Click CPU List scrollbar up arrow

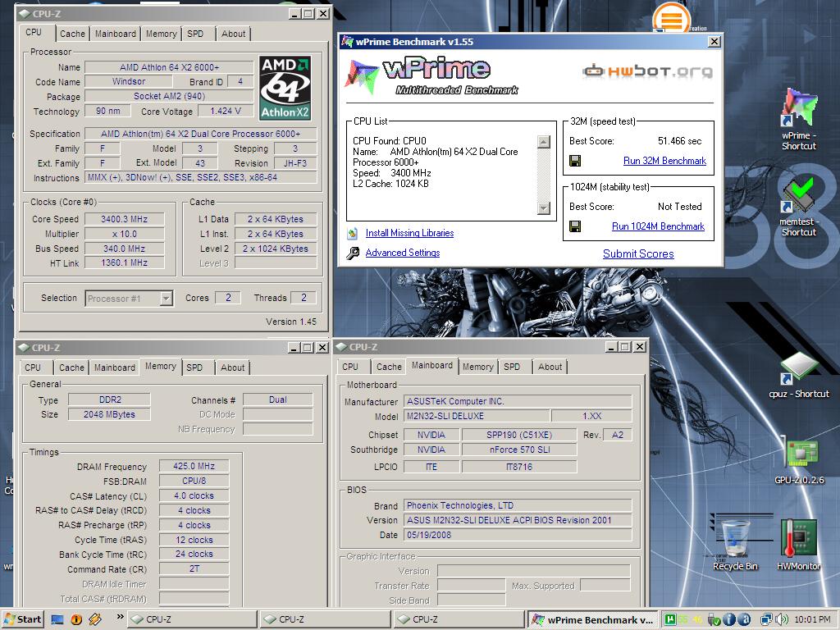coord(544,141)
